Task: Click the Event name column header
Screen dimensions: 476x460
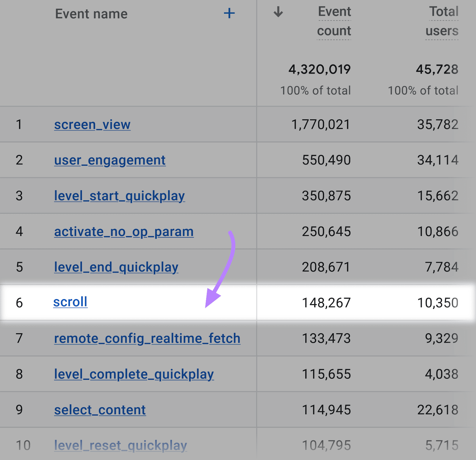Action: (x=91, y=14)
